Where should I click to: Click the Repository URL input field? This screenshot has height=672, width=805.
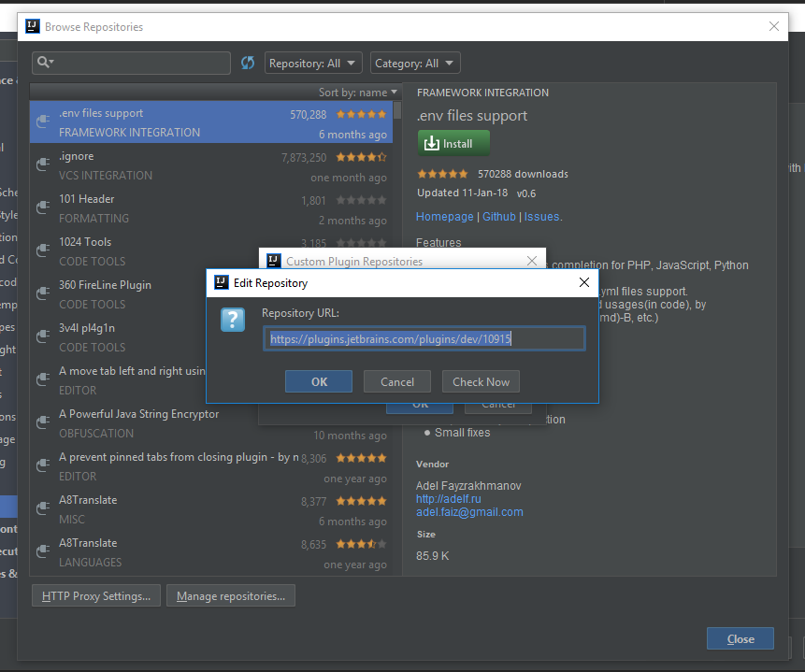(424, 339)
